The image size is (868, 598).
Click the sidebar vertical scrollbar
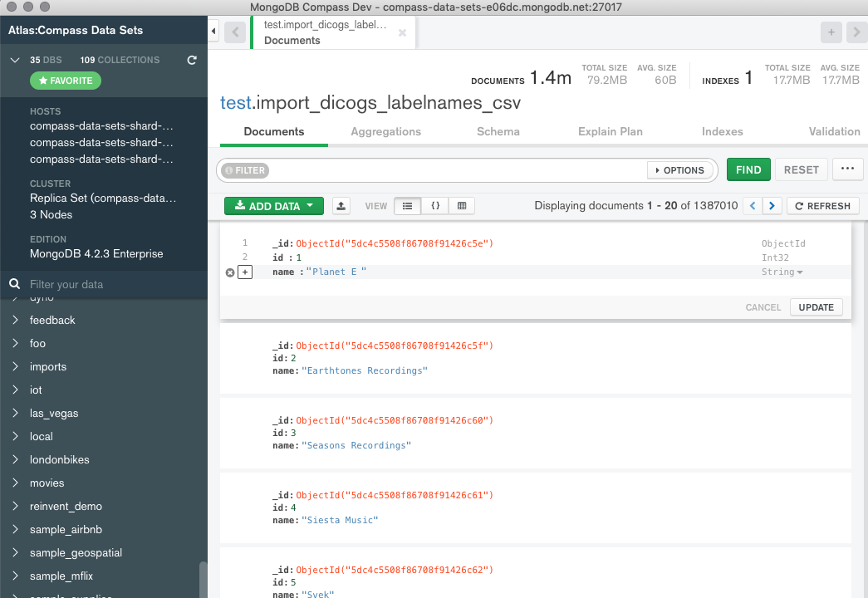point(204,579)
